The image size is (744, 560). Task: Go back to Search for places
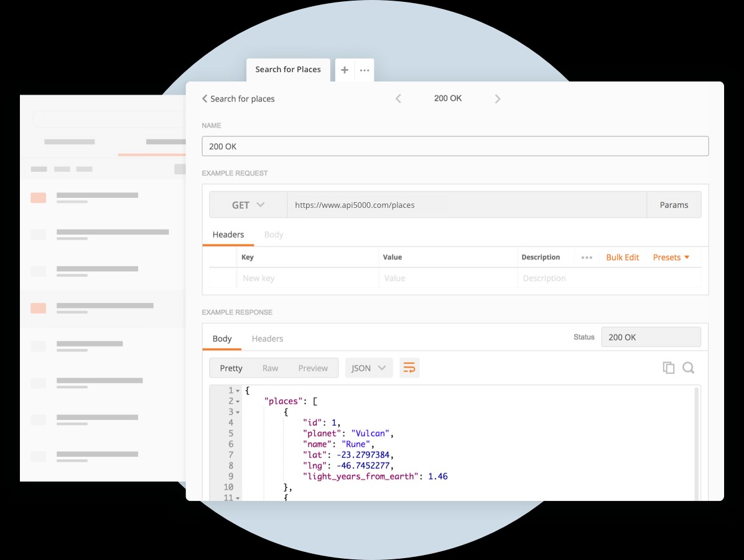click(x=238, y=99)
